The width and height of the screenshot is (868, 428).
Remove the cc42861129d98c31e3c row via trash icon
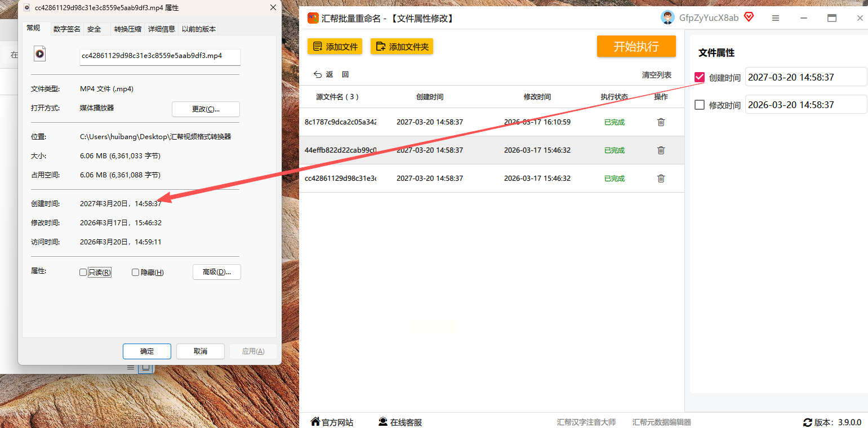click(661, 179)
